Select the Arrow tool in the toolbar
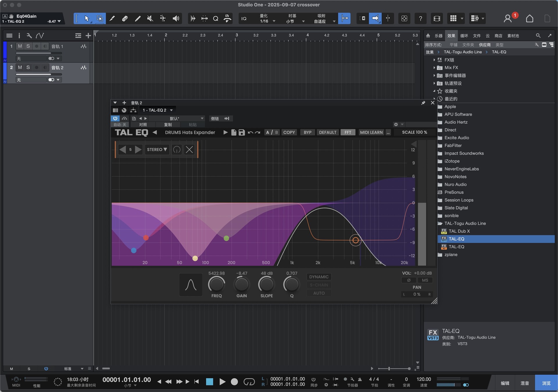 pyautogui.click(x=87, y=19)
